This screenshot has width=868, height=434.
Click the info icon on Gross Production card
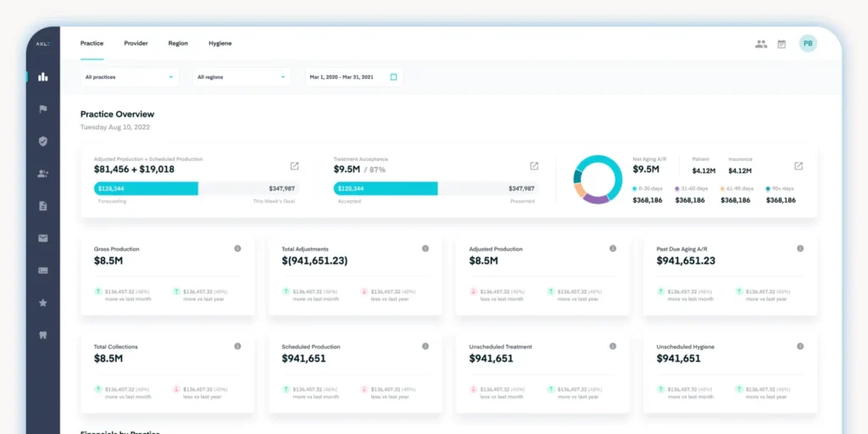tap(237, 248)
